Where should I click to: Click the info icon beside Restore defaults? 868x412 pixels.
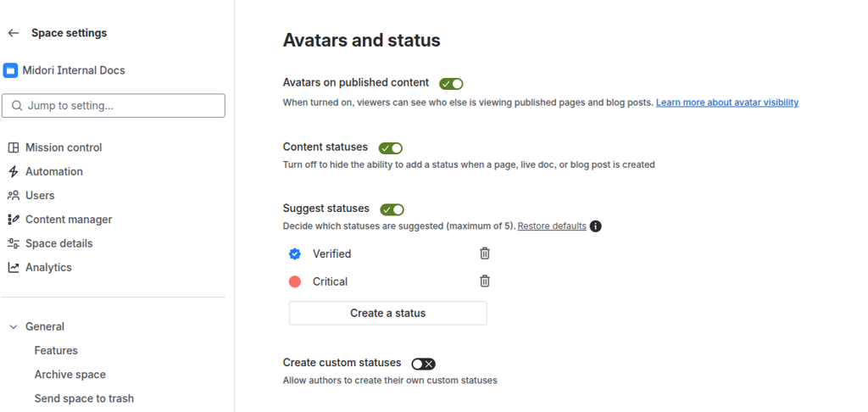click(596, 226)
